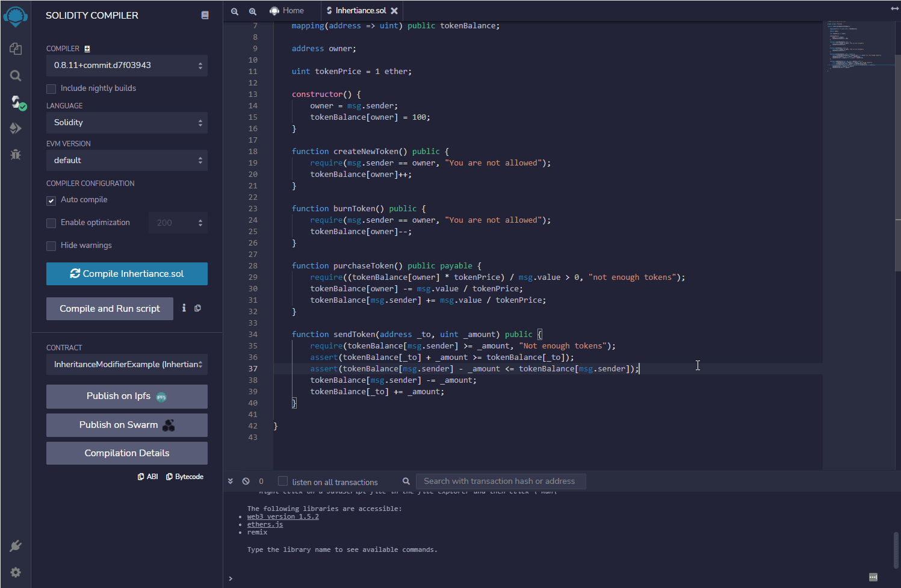Open the Deploy & Run Transactions icon

tap(16, 128)
